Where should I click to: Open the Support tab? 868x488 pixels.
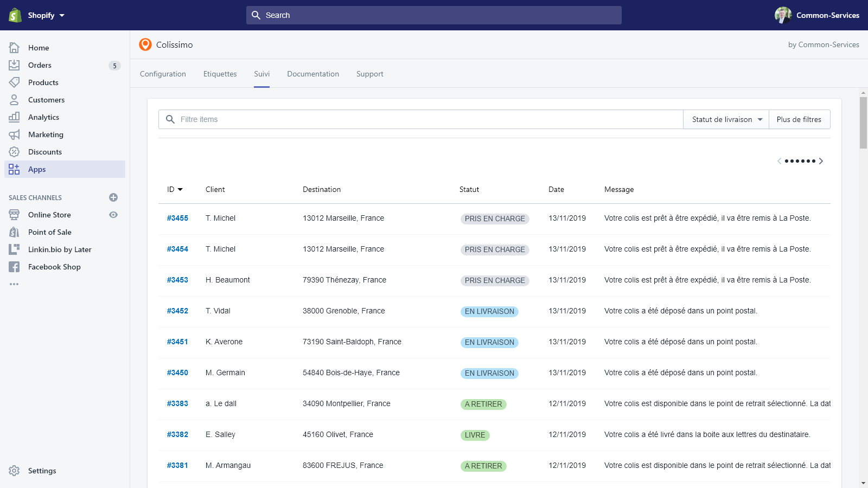(x=370, y=74)
